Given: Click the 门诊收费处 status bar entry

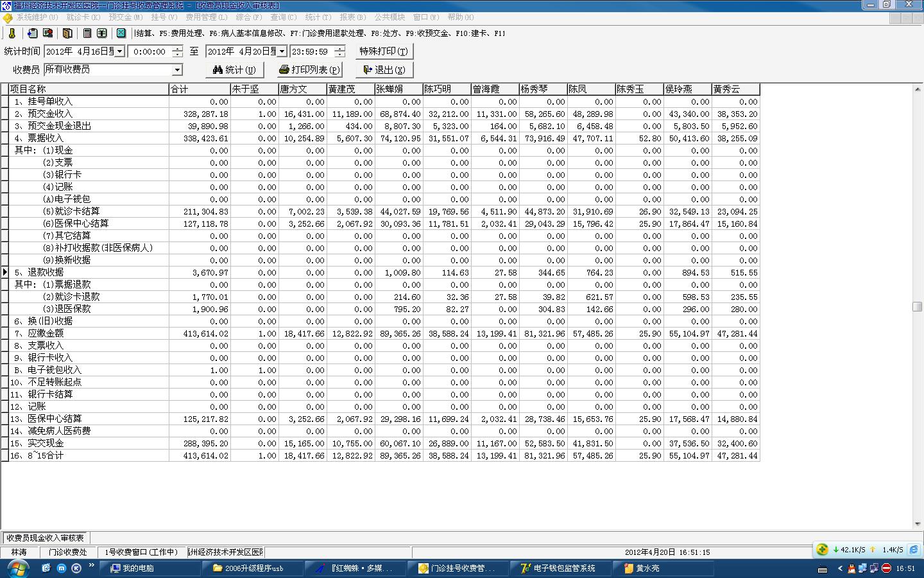Looking at the screenshot, I should pos(68,552).
